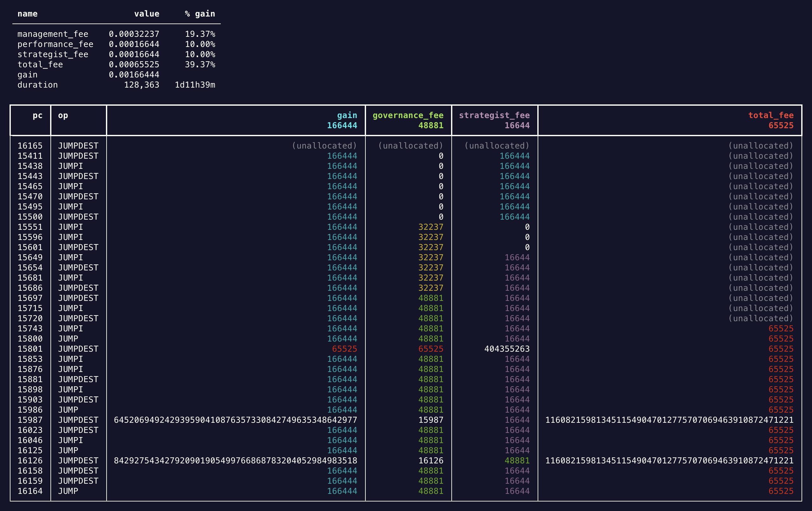Click the duration text 1d11h39m
812x511 pixels.
click(x=195, y=85)
